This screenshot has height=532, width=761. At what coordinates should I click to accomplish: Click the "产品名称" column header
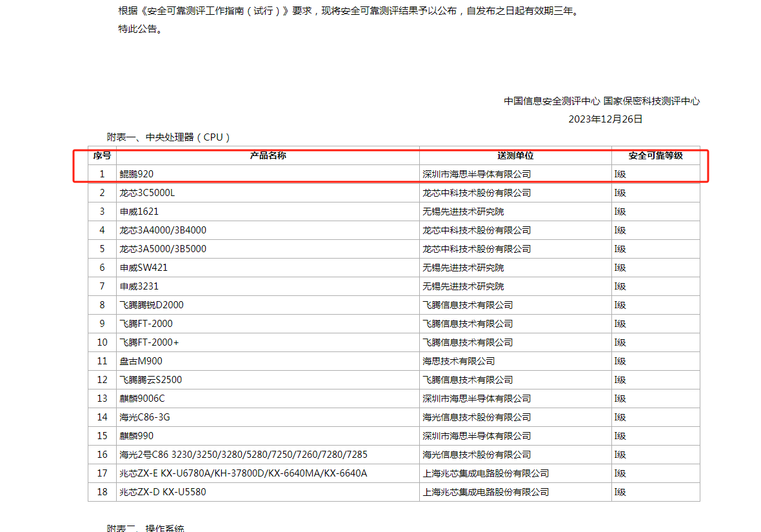click(x=268, y=156)
